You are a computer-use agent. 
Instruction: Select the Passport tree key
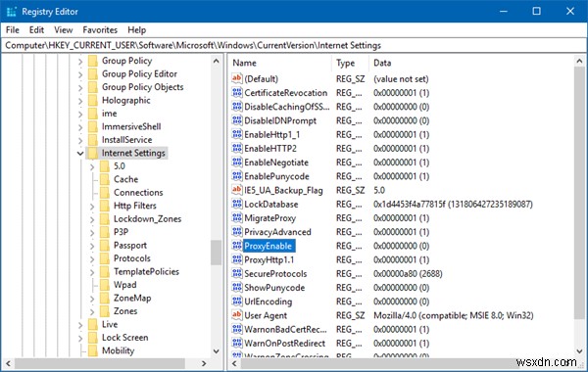click(x=129, y=245)
